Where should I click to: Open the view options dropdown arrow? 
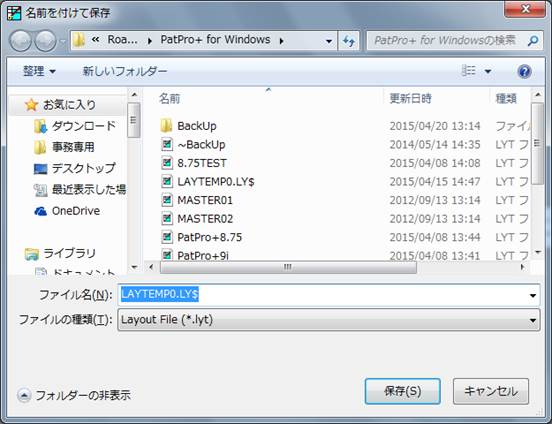click(x=488, y=71)
